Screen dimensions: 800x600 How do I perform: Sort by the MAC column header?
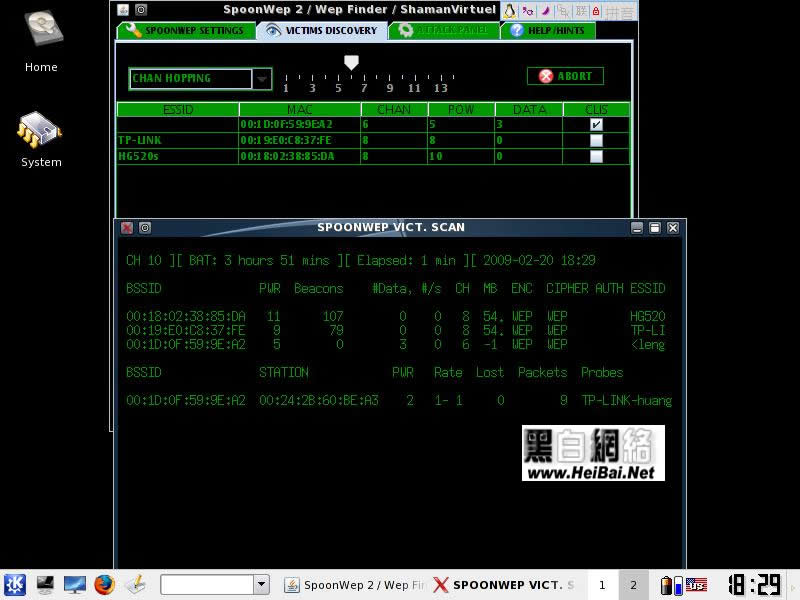click(299, 110)
